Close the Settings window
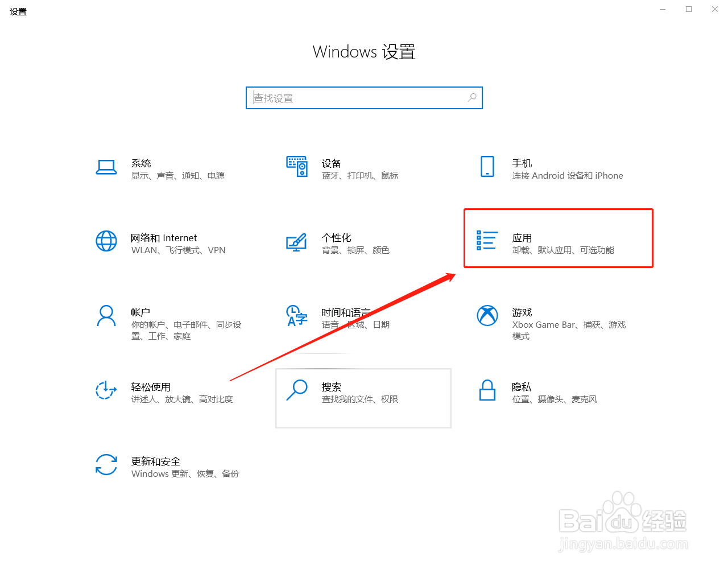This screenshot has height=569, width=728. (x=715, y=9)
